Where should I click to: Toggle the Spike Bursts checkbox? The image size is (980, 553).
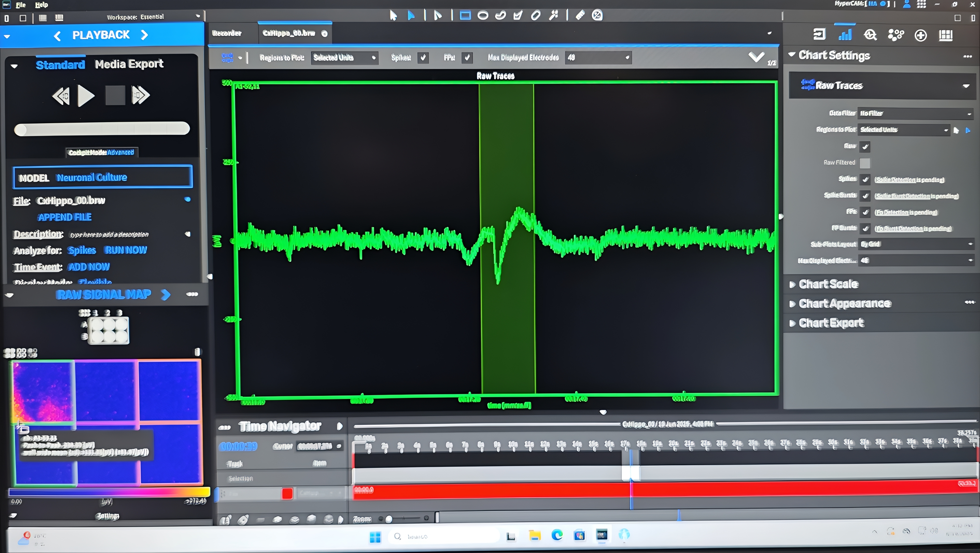point(865,196)
